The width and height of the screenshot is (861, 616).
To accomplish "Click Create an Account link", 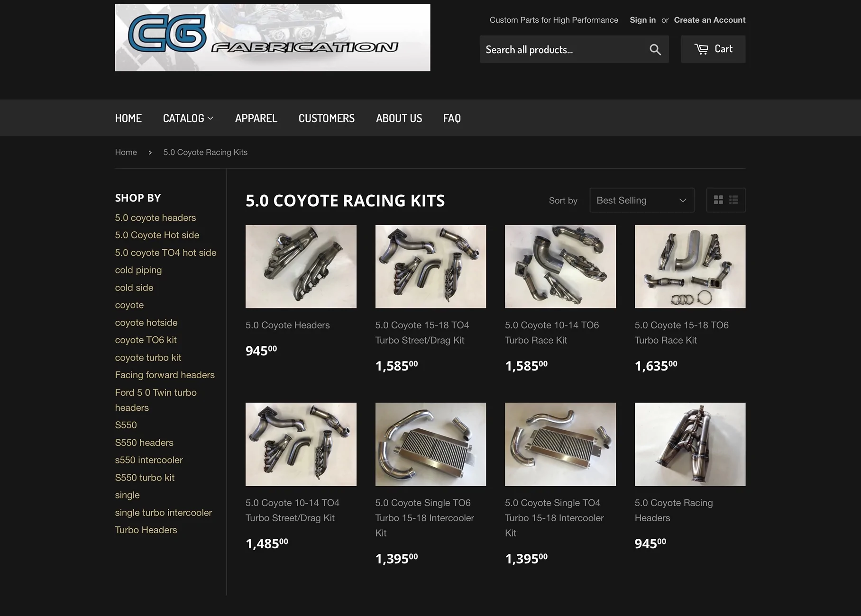I will pos(710,20).
